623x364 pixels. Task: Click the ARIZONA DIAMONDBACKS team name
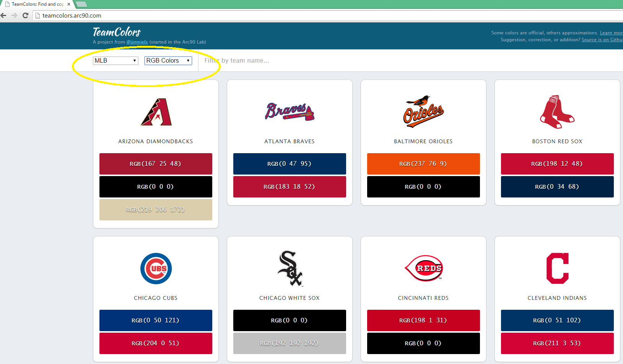pos(156,141)
